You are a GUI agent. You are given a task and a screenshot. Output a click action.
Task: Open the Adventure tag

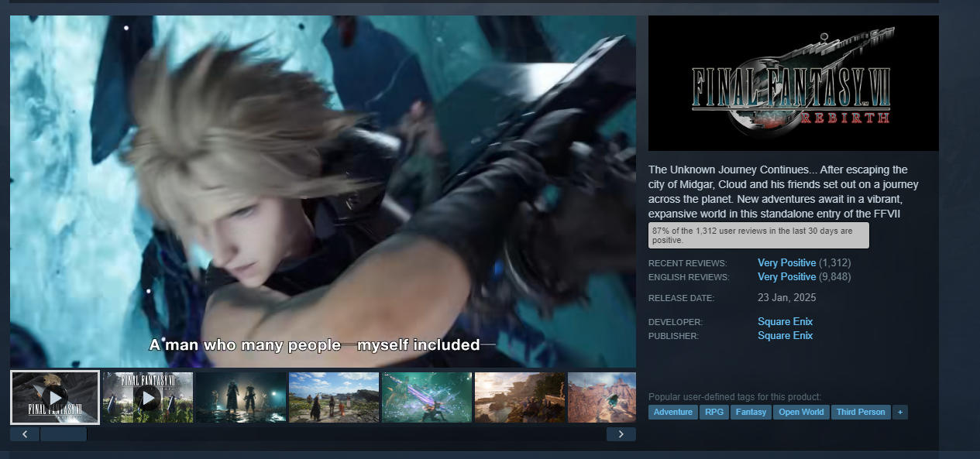673,413
